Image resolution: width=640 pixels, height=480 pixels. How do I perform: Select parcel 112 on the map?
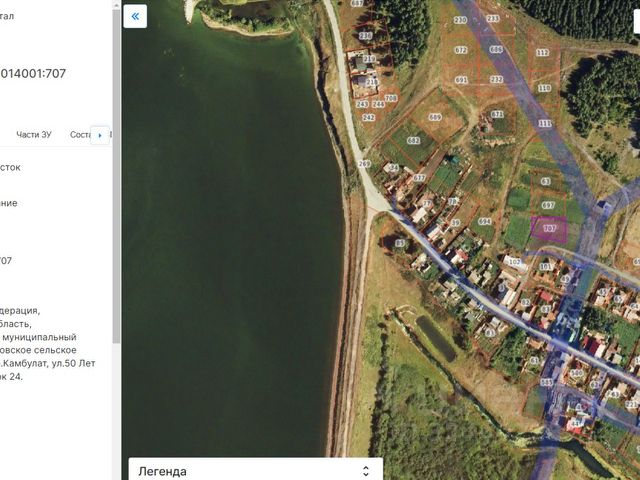click(x=542, y=53)
